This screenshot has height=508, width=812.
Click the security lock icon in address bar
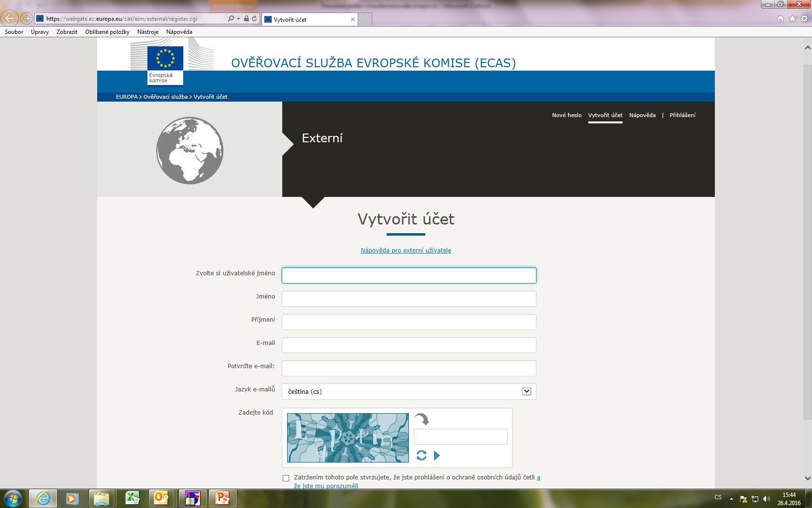pos(246,19)
